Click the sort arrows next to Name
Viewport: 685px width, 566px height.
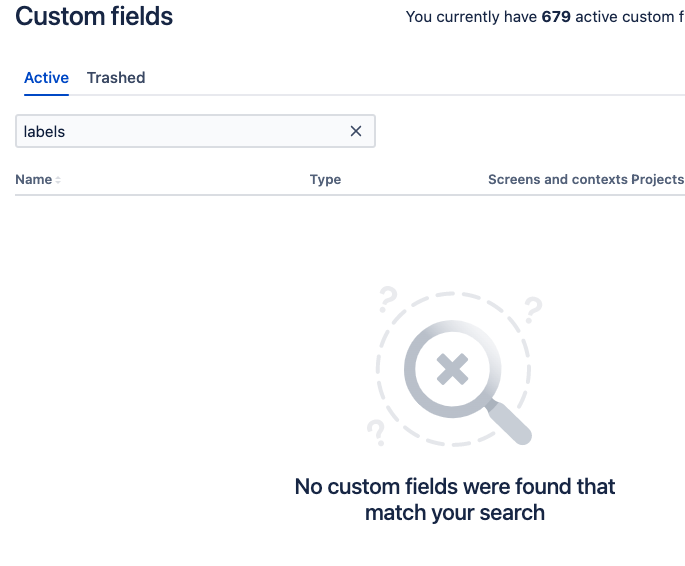coord(58,180)
